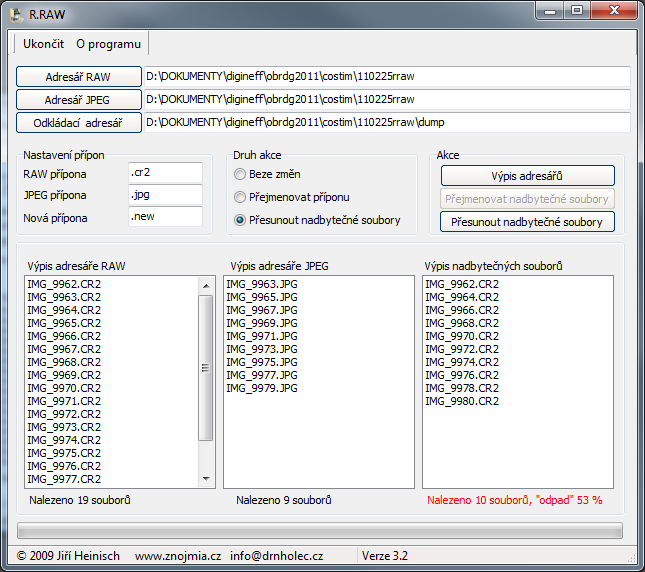Click the Odkládací adresář button

pyautogui.click(x=78, y=123)
